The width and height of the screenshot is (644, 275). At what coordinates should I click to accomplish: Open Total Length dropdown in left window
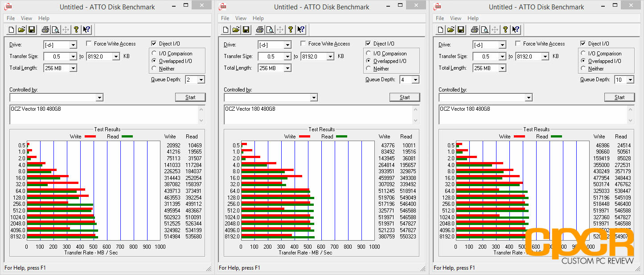pyautogui.click(x=73, y=68)
